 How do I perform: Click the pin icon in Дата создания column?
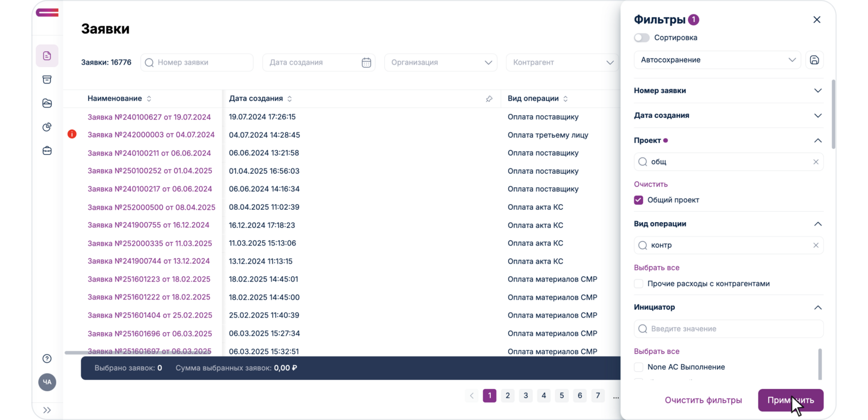489,99
